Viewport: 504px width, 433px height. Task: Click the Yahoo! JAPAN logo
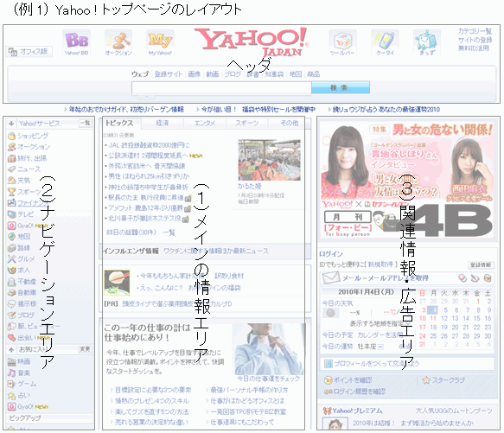point(252,41)
